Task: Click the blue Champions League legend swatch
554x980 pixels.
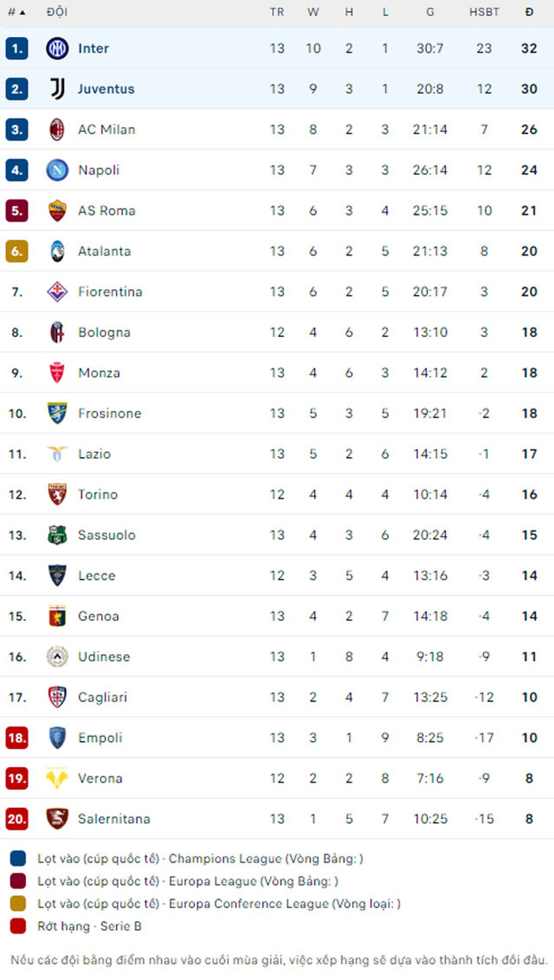Action: click(x=18, y=858)
